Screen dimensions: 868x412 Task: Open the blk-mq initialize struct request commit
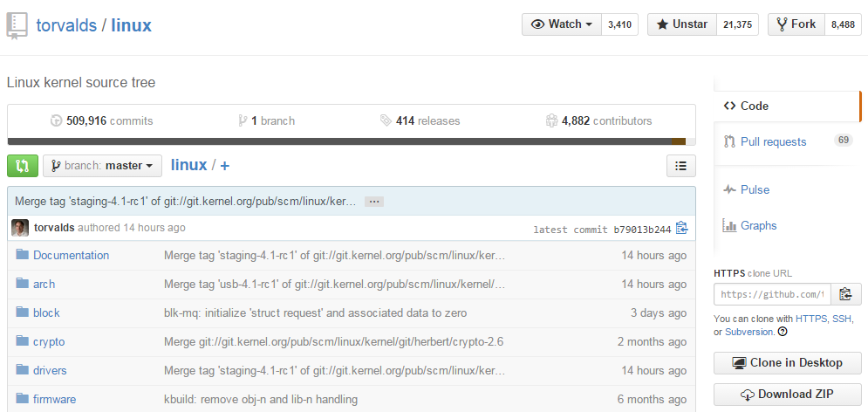click(315, 312)
